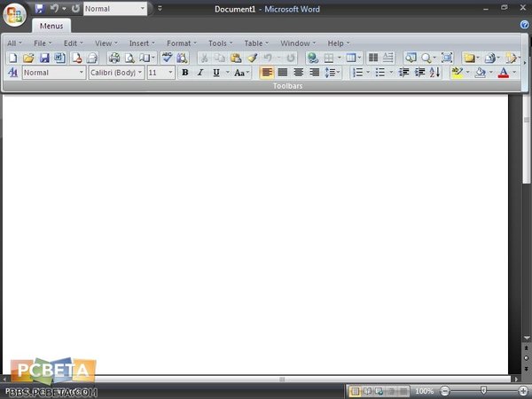Click the Drawing Canvas icon beside Columns

(387, 58)
